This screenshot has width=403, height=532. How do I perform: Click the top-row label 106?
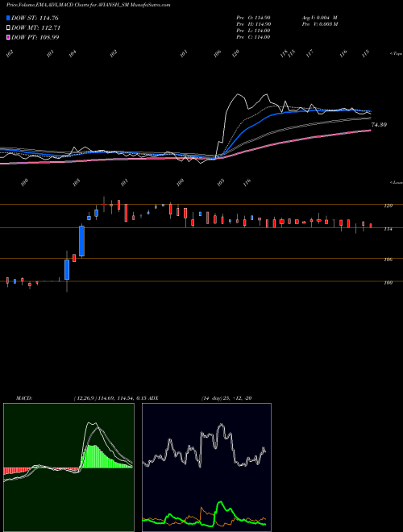coord(217,54)
